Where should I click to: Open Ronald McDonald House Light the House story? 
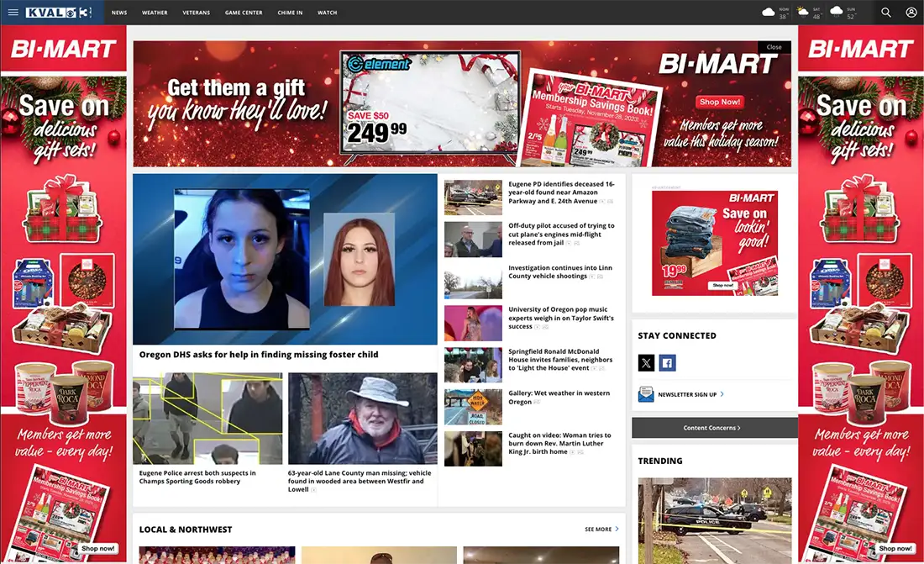[560, 359]
